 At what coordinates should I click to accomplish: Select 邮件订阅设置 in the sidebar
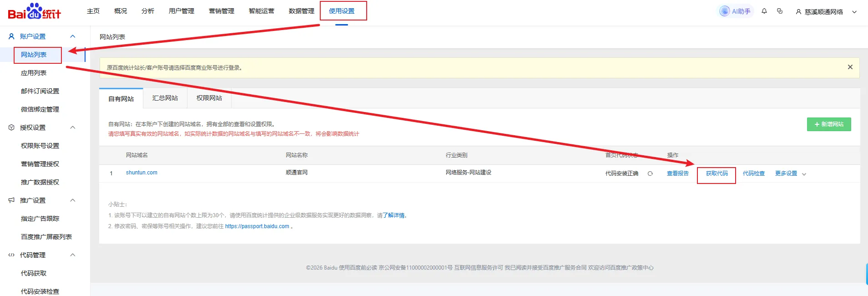(40, 91)
